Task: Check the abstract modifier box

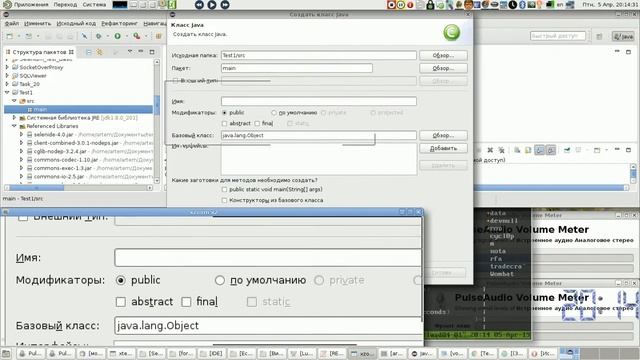Action: click(x=224, y=123)
